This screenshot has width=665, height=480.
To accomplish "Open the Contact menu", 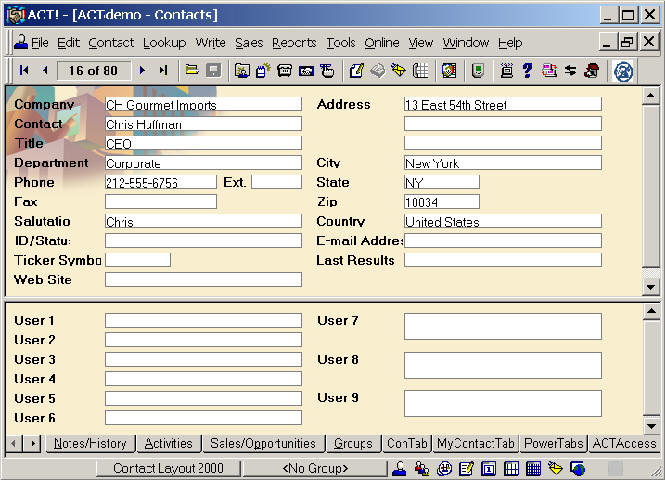I will (111, 43).
